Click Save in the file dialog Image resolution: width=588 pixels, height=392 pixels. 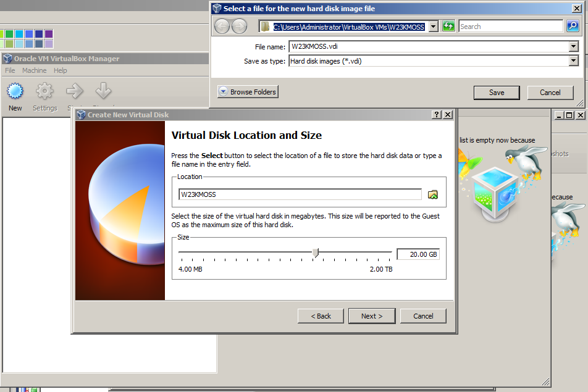click(497, 93)
